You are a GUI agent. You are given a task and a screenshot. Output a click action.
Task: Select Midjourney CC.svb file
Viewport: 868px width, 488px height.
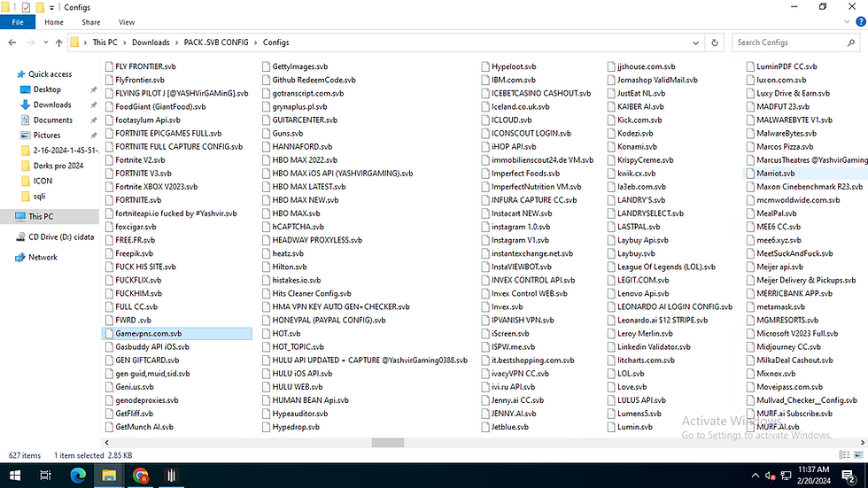783,347
